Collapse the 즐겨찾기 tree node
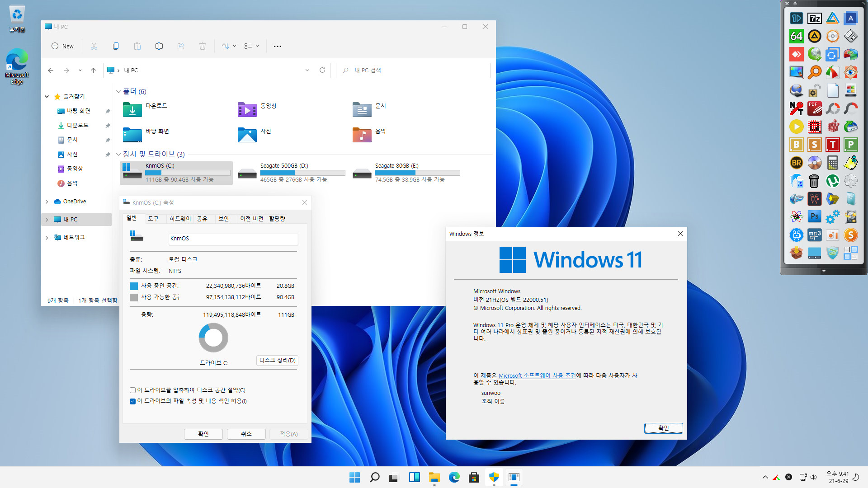This screenshot has height=488, width=868. [x=47, y=97]
